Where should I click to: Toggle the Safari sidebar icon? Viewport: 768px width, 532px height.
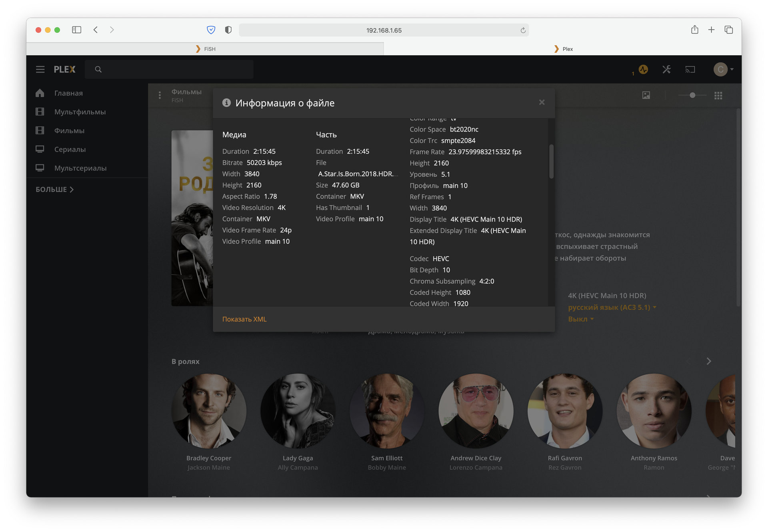(76, 30)
